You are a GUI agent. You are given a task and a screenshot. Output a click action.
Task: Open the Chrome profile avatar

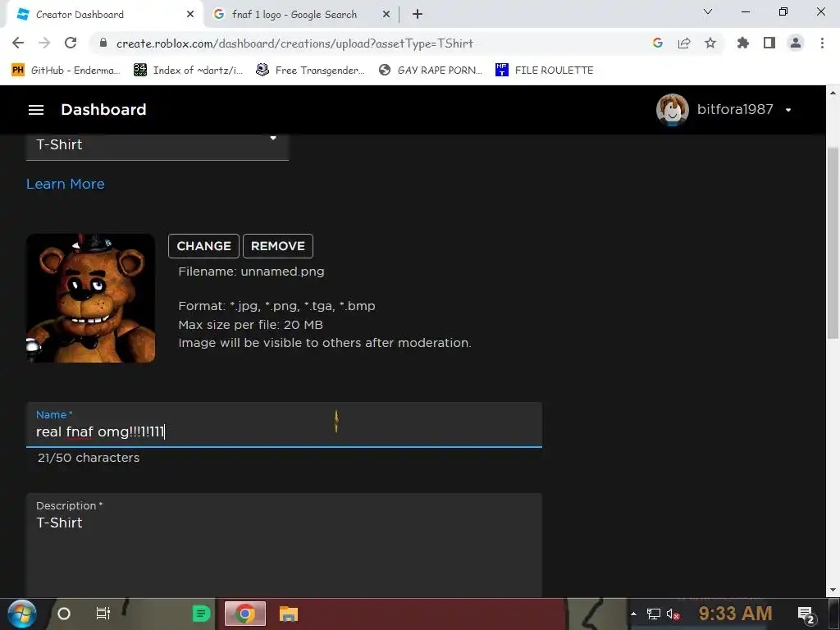796,43
